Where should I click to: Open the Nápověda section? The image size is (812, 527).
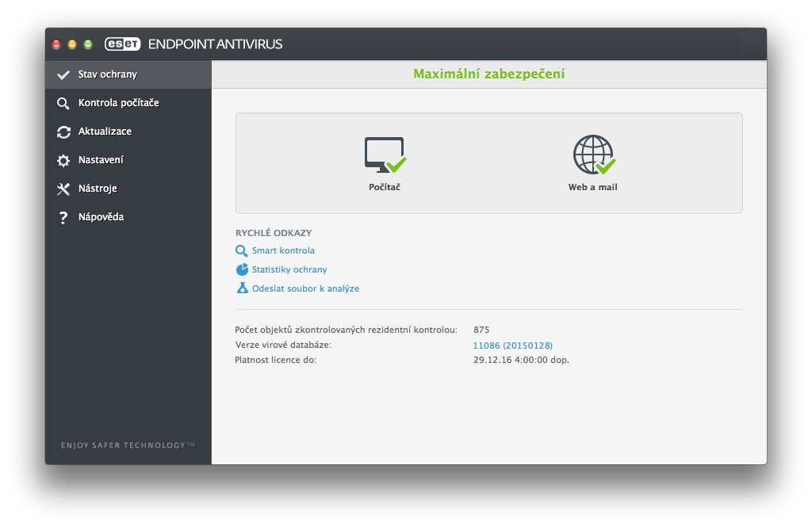click(128, 217)
